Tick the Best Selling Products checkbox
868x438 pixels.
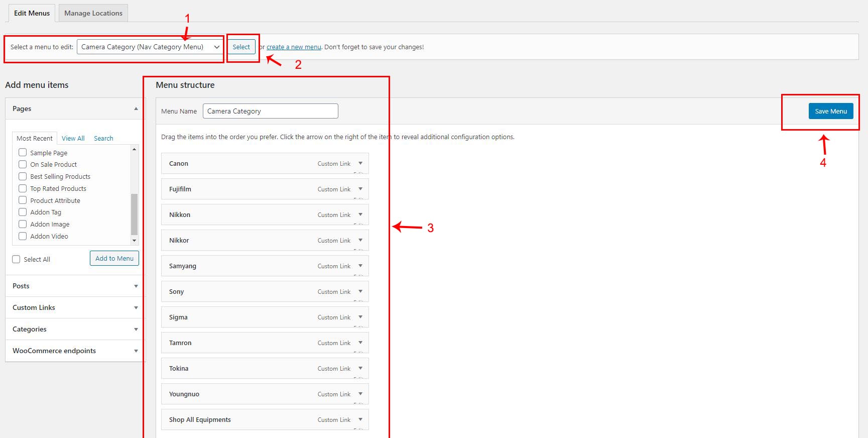23,176
